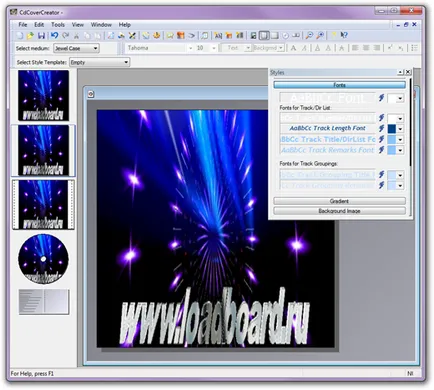Undo the last action
Viewport: 434px width, 390px height.
tap(54, 35)
